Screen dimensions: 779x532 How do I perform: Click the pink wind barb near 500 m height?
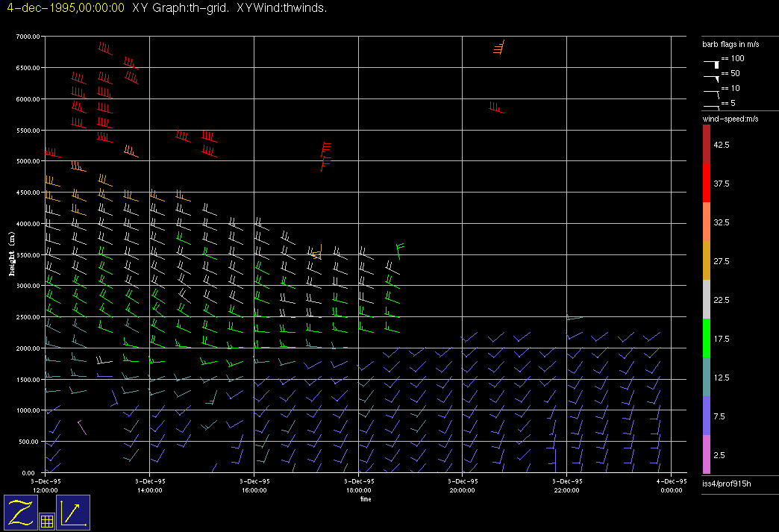(x=82, y=427)
